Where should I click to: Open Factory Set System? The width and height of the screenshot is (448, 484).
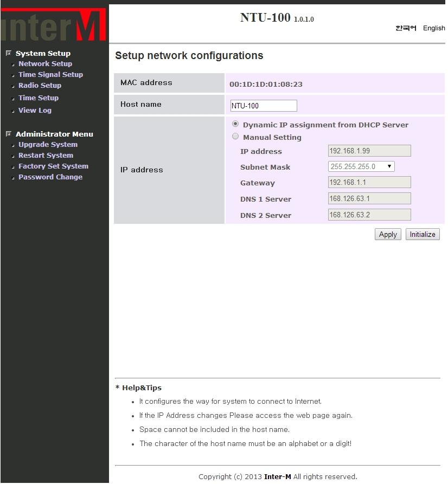pyautogui.click(x=54, y=166)
